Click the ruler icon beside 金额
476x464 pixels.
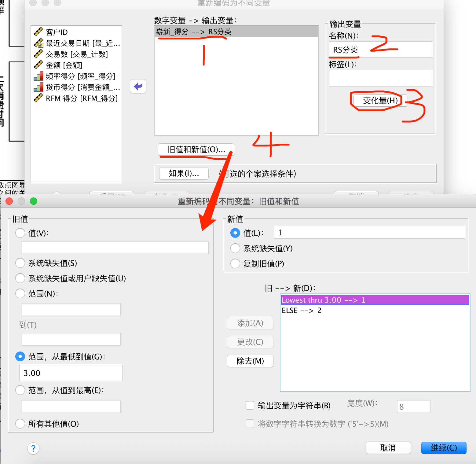(38, 65)
